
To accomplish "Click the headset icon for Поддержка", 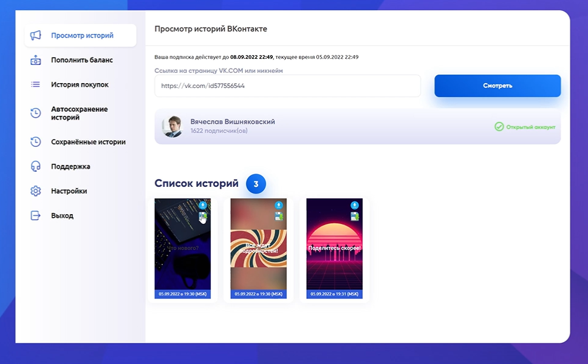I will 36,166.
